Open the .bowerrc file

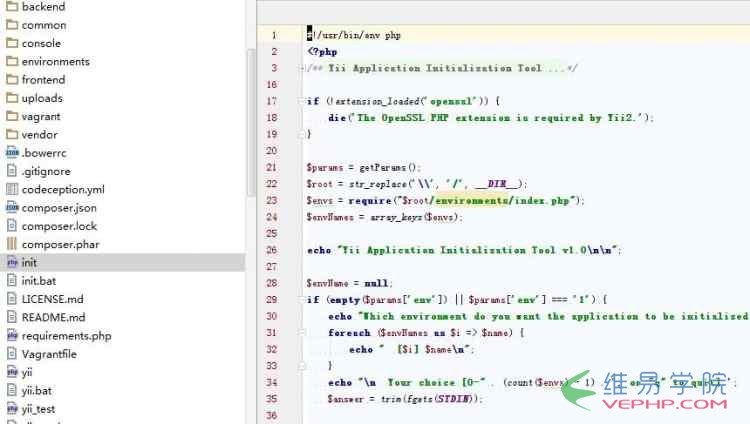coord(44,153)
